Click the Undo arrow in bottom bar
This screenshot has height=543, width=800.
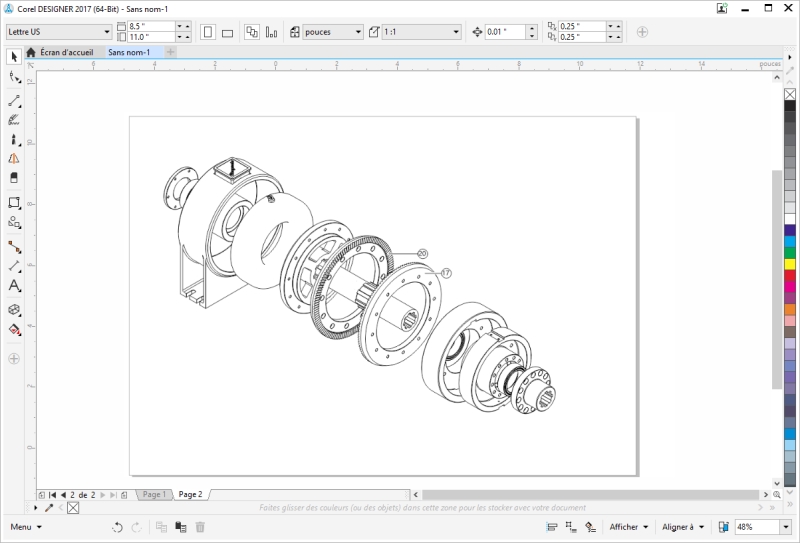[x=117, y=527]
